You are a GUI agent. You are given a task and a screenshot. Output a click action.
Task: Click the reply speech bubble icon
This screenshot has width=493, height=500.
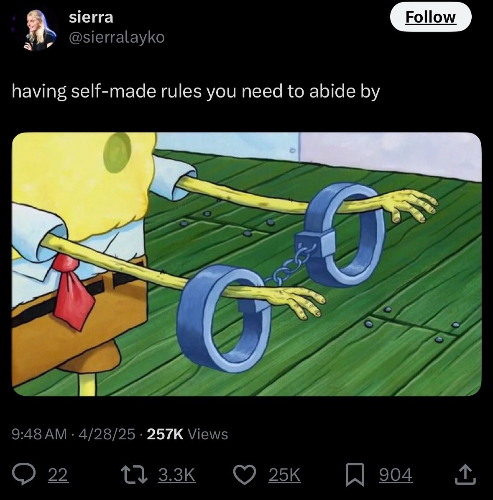[x=24, y=475]
